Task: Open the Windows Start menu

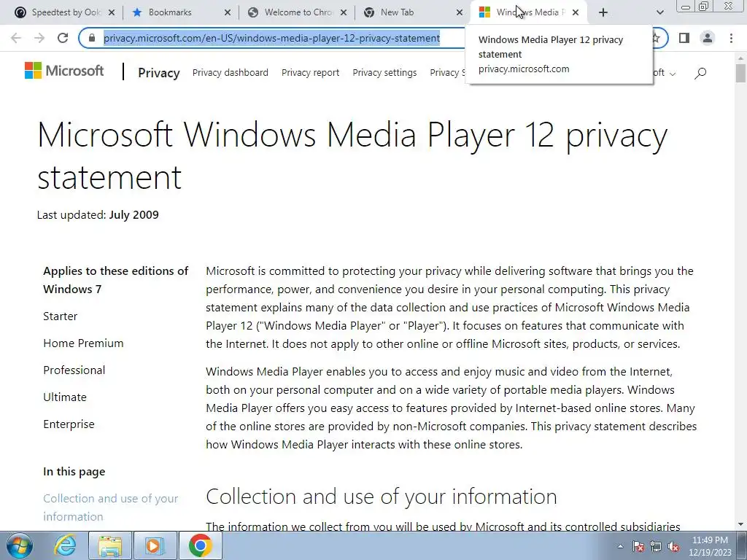Action: click(x=18, y=545)
